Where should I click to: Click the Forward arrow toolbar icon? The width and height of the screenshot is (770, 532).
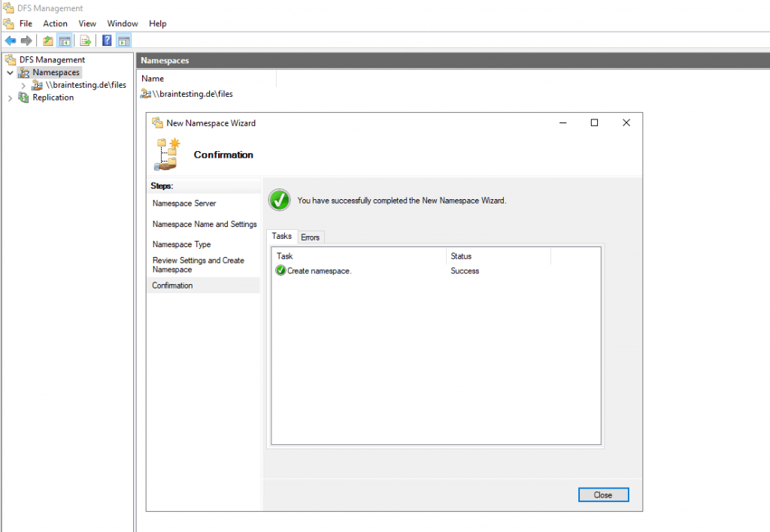pyautogui.click(x=26, y=41)
